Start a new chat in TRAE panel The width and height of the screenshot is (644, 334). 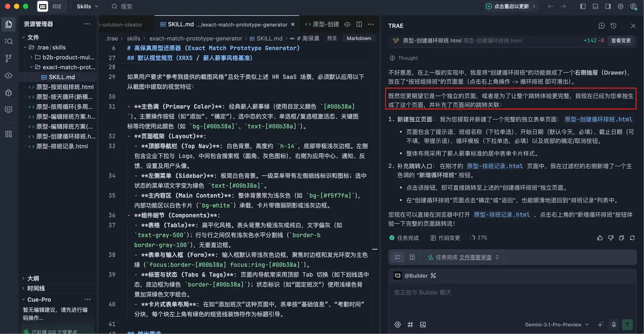602,26
